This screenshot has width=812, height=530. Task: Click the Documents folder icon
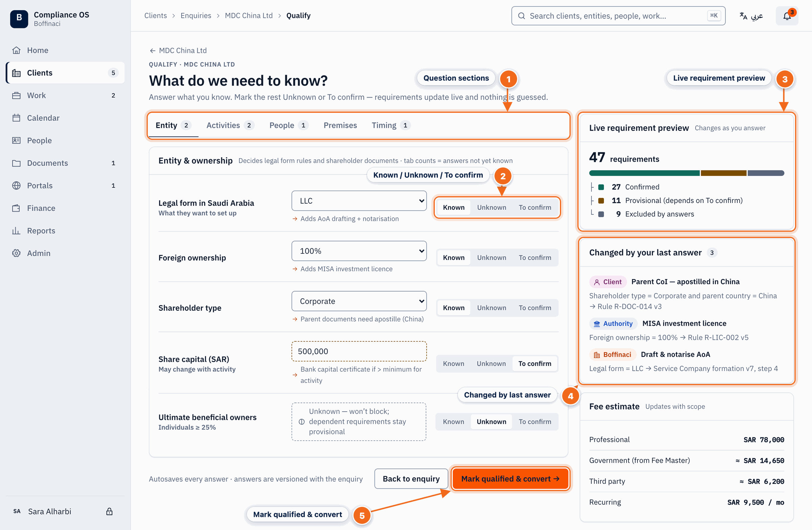tap(16, 163)
